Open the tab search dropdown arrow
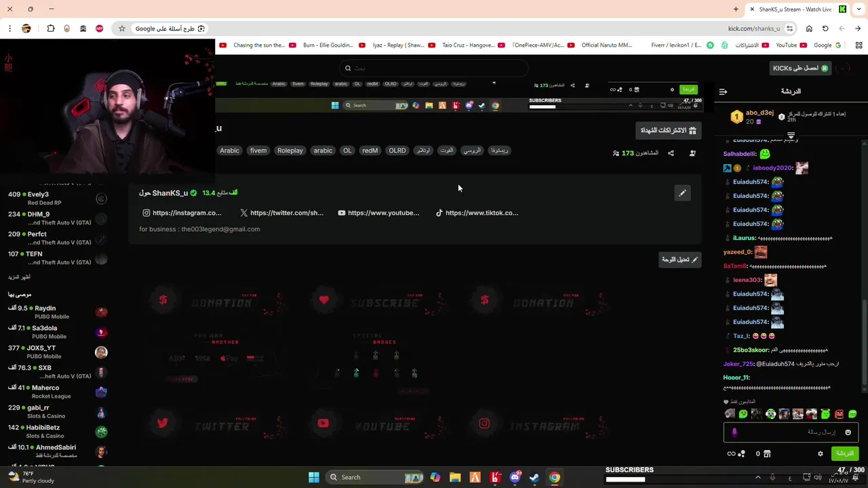 [x=859, y=9]
